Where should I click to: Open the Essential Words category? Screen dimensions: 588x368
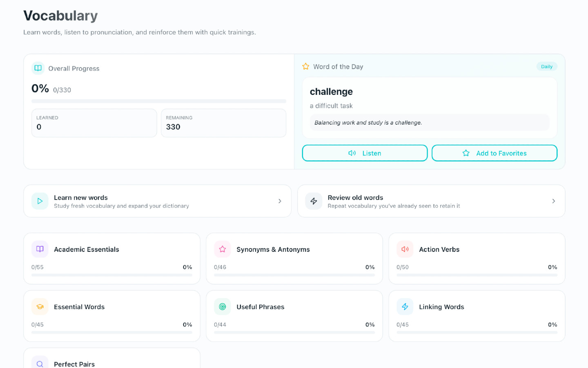[x=112, y=316]
